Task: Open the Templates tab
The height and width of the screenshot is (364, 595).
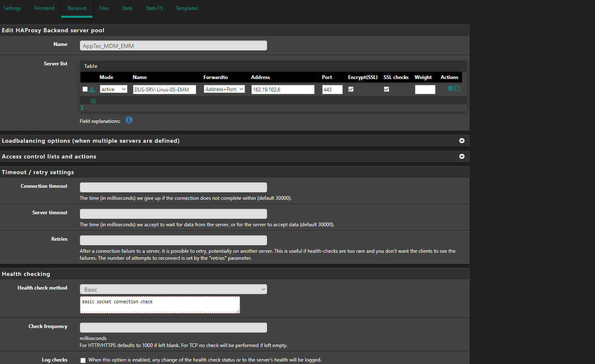Action: point(187,8)
